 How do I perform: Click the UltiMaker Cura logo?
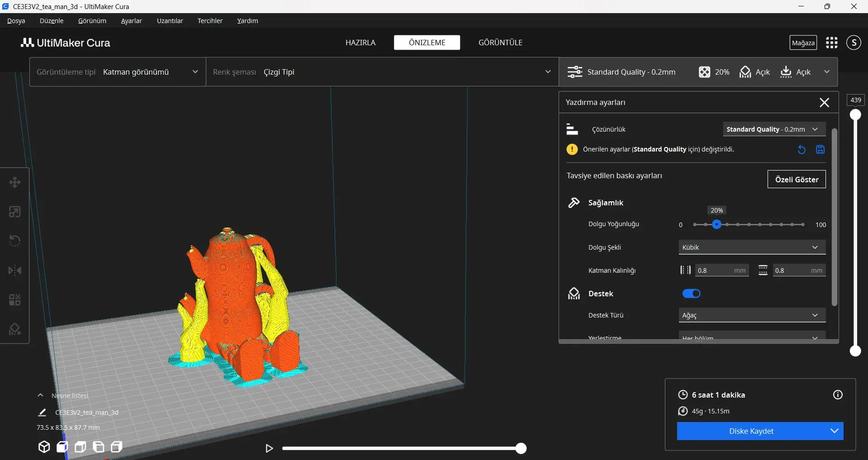66,43
